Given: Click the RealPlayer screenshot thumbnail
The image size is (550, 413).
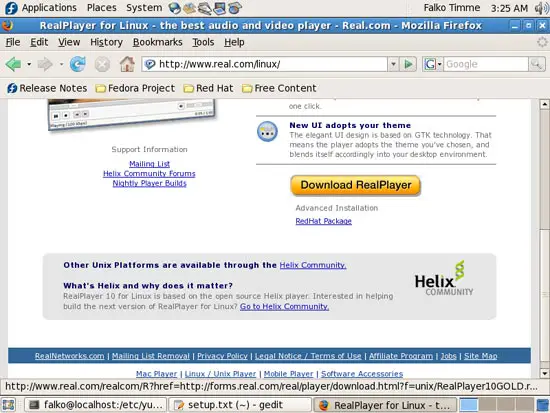Looking at the screenshot, I should tap(132, 114).
